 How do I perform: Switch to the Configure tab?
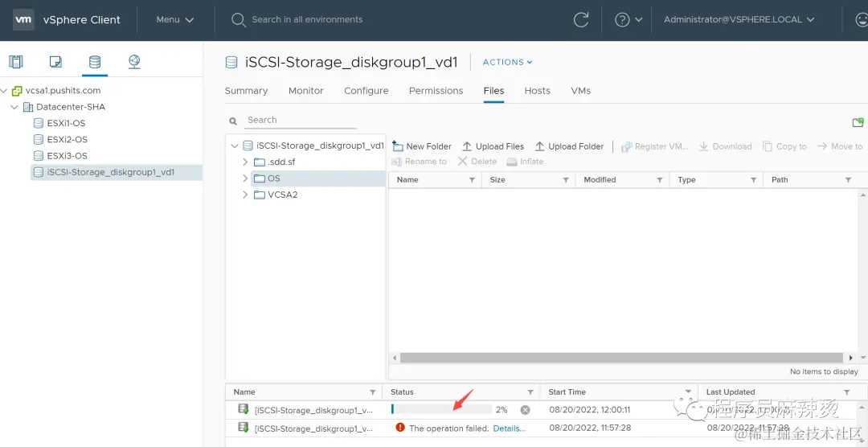(x=366, y=91)
